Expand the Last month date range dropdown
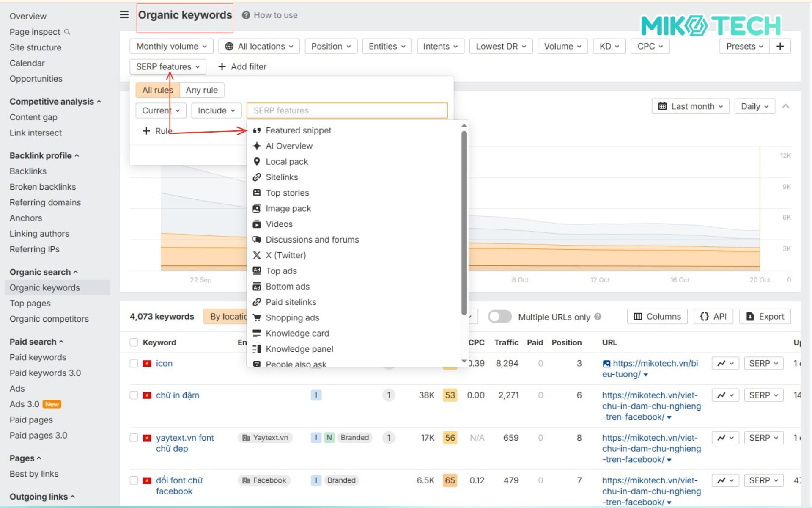This screenshot has width=812, height=508. [690, 106]
